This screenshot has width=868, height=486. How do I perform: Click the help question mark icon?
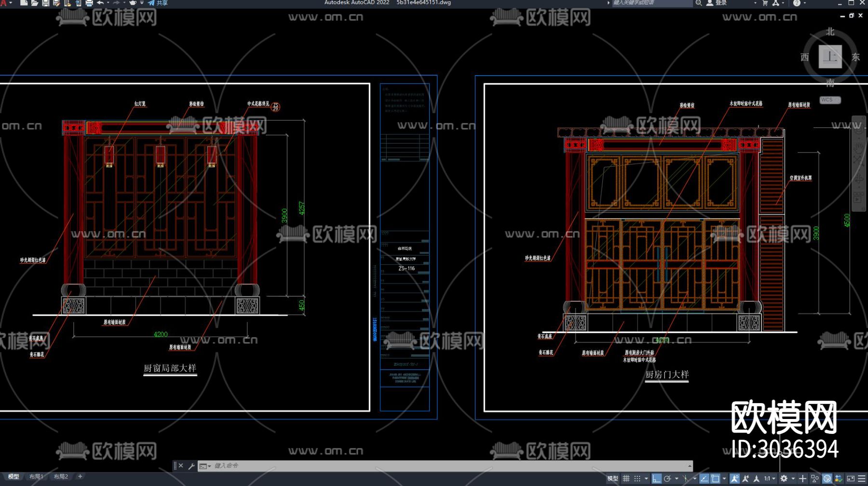797,3
